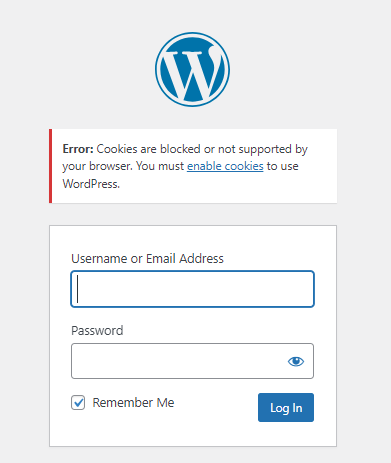391x463 pixels.
Task: Uncheck the Remember Me checkbox
Action: click(x=78, y=403)
